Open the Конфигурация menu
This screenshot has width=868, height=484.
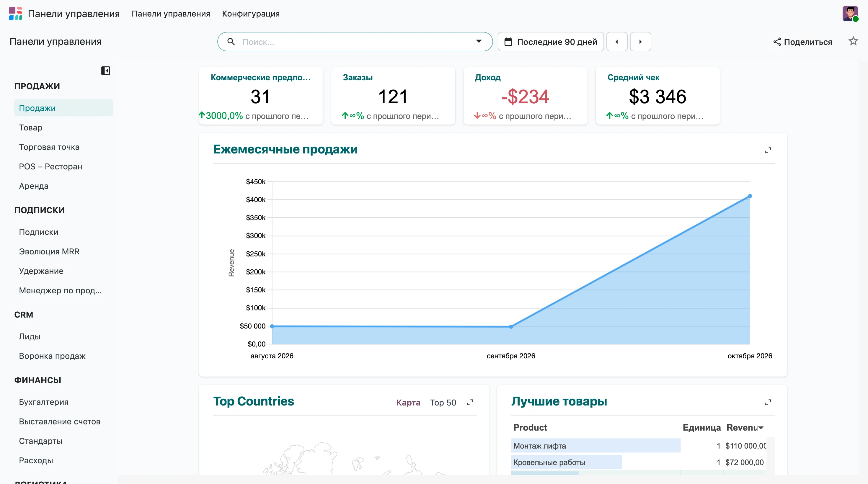[x=251, y=14]
